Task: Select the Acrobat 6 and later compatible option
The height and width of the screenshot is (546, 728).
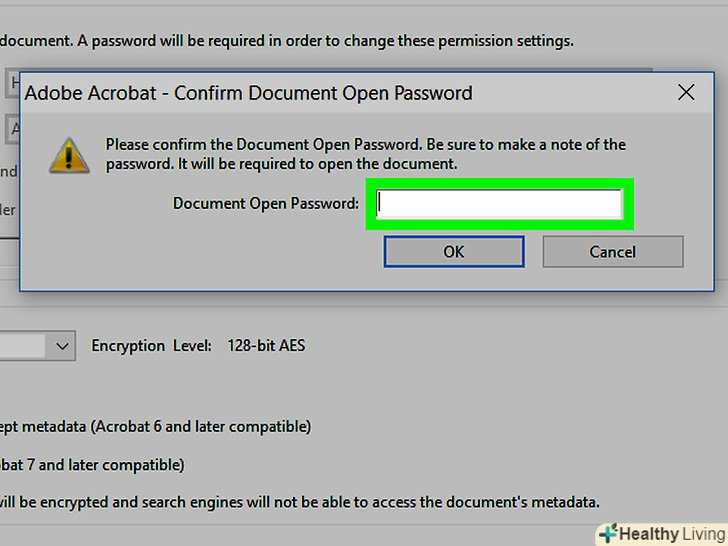Action: [x=155, y=426]
